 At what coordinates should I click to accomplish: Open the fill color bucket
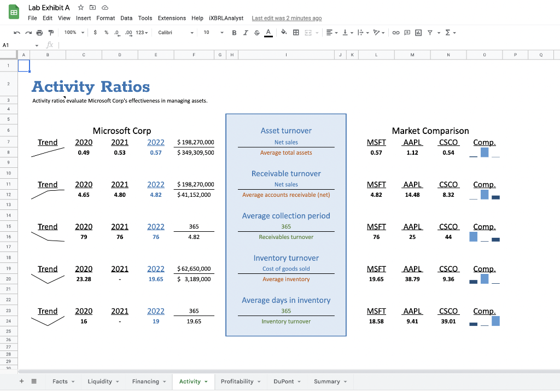coord(284,32)
